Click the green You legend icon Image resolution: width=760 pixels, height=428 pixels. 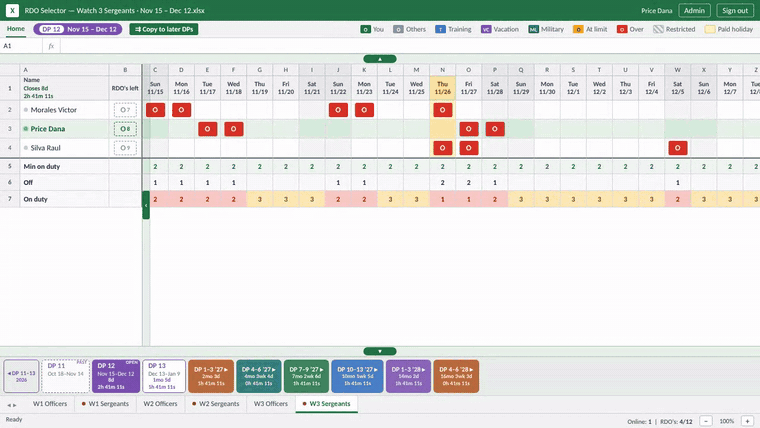(x=365, y=30)
